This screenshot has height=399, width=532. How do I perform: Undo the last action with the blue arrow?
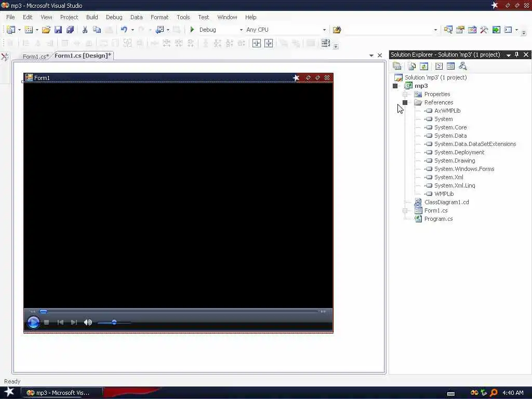tap(124, 30)
